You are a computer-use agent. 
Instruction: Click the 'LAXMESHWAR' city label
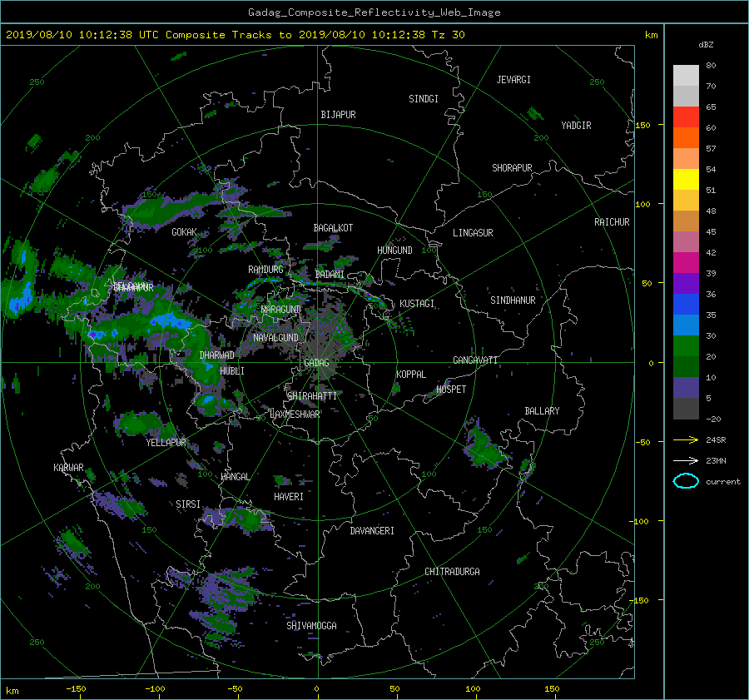coord(295,415)
